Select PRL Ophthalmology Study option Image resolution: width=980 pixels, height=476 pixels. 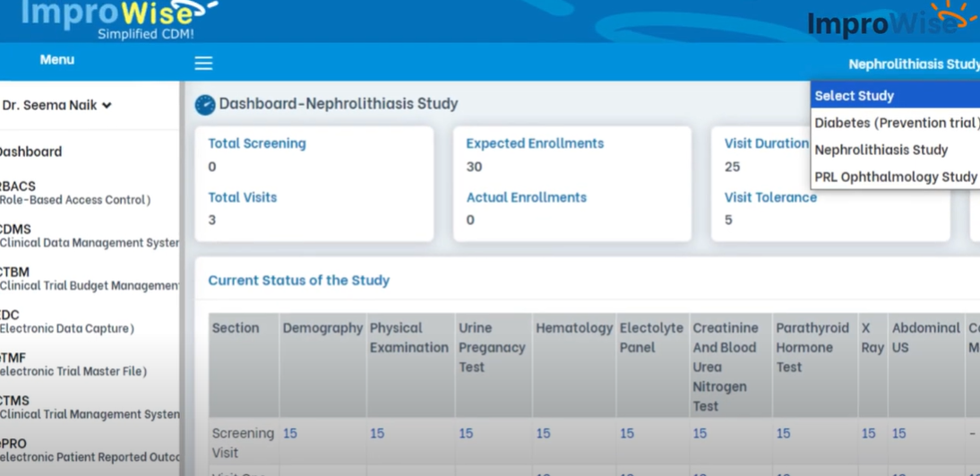point(895,177)
